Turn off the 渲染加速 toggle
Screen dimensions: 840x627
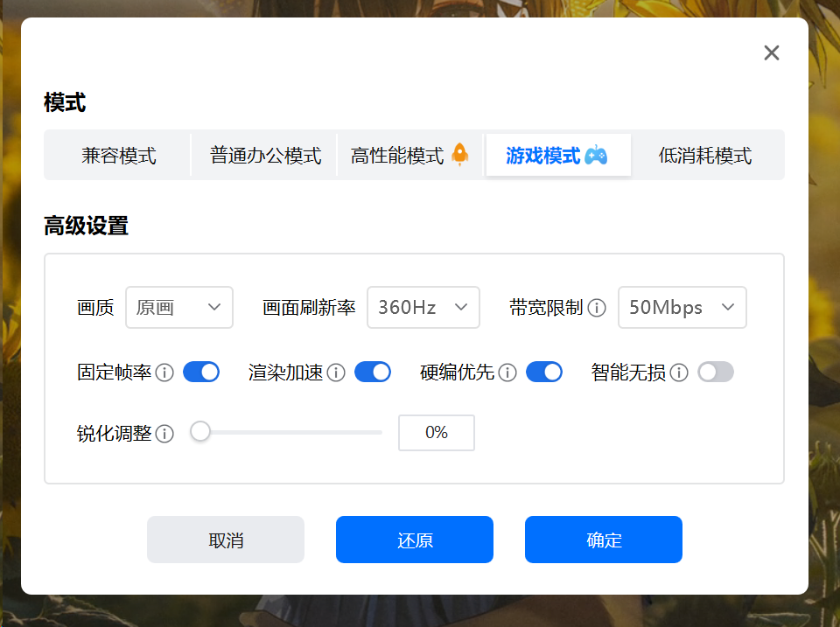pos(373,373)
